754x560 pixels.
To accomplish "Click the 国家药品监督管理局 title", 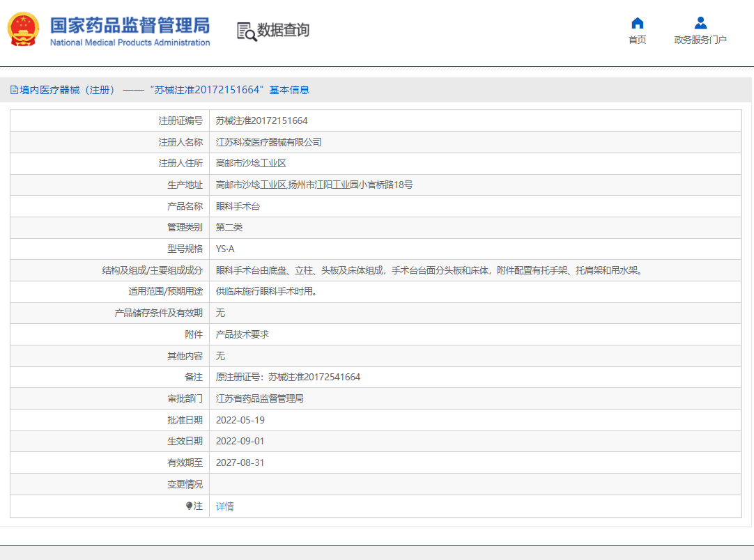I will click(x=130, y=26).
